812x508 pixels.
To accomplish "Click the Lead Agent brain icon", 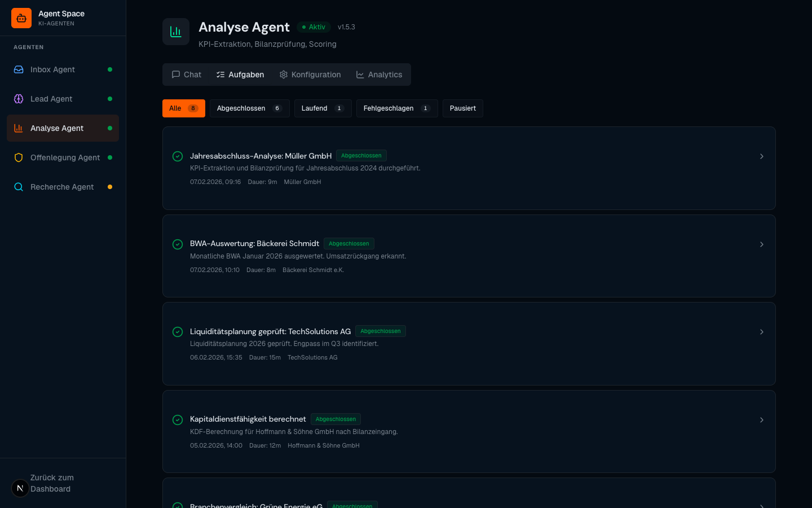I will click(x=19, y=99).
